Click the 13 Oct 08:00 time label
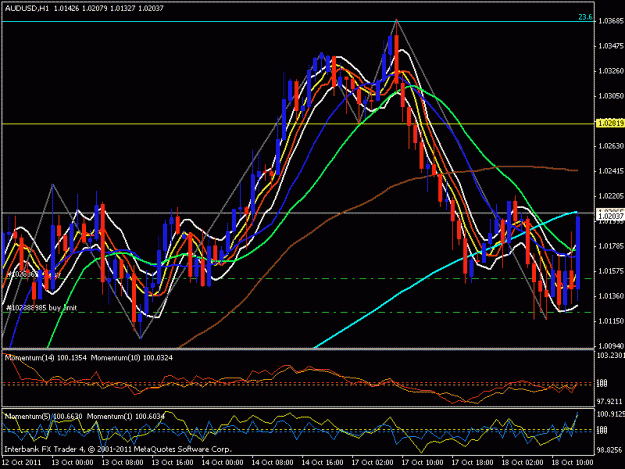Screen dimensions: 625x469 coord(122,462)
